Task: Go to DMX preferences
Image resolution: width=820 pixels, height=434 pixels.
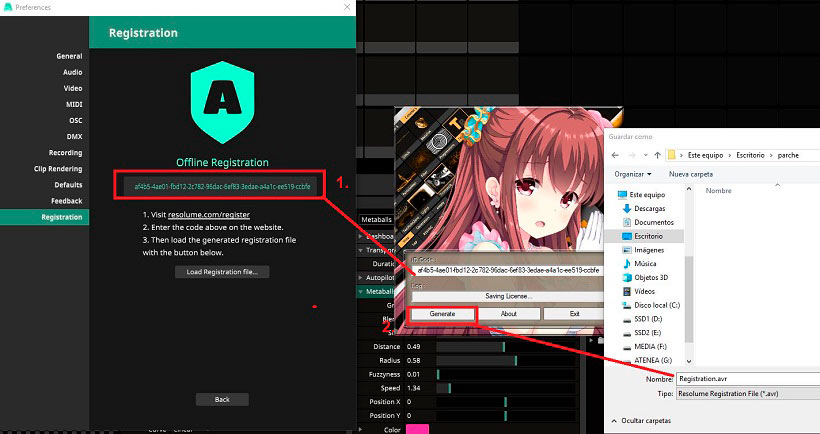Action: point(74,136)
